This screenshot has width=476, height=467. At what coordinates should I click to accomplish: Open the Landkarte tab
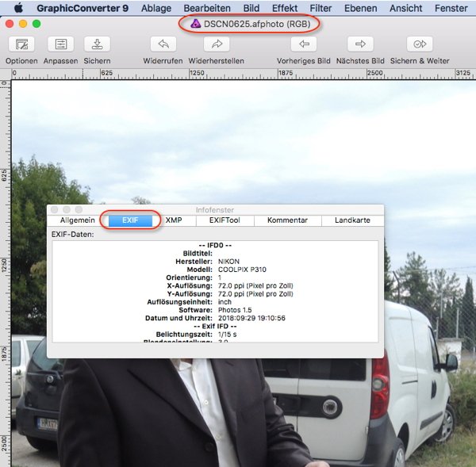[x=352, y=220]
